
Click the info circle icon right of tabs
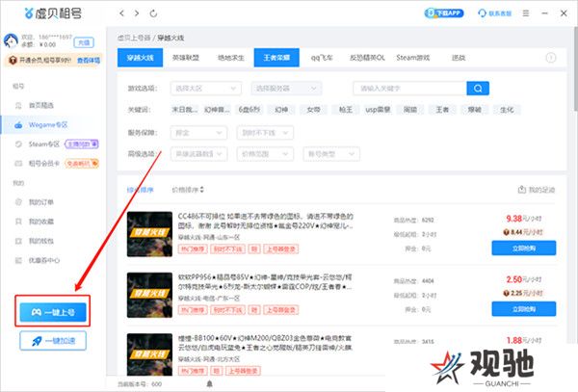pos(551,58)
